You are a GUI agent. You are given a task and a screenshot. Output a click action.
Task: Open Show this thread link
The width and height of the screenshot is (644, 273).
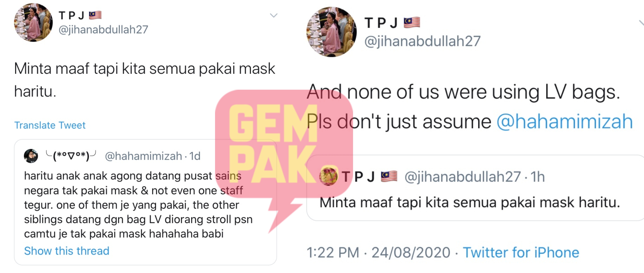click(x=67, y=251)
